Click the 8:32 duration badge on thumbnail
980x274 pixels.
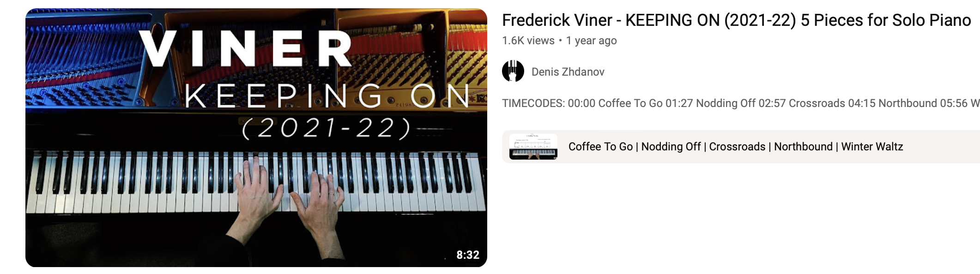click(468, 255)
